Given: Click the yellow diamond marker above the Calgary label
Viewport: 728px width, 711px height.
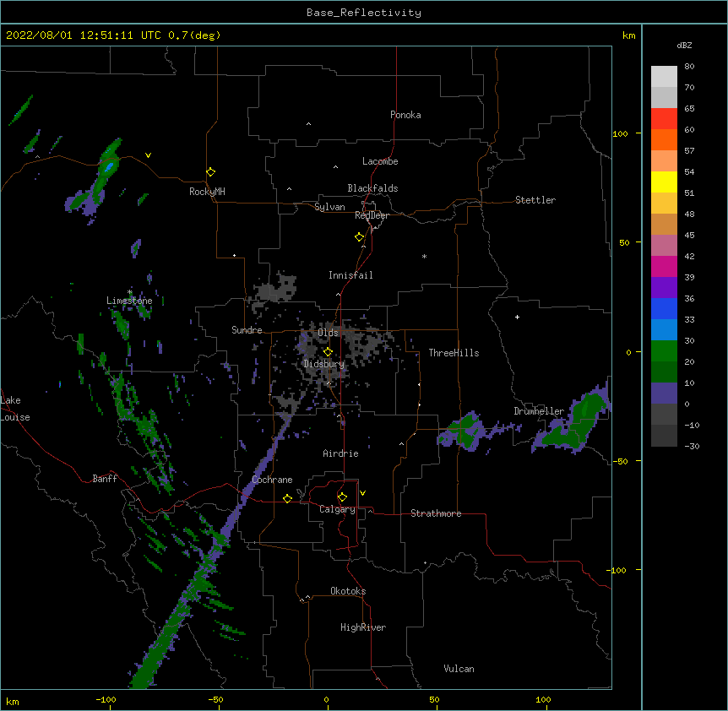Looking at the screenshot, I should [342, 497].
